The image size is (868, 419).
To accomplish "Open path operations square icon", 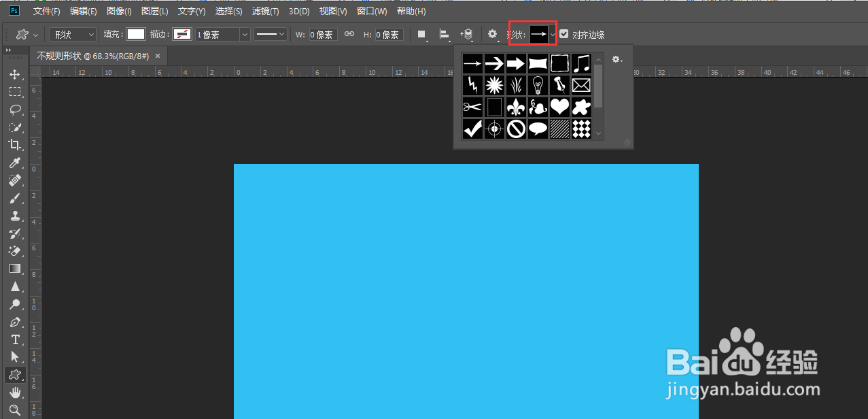I will [421, 34].
